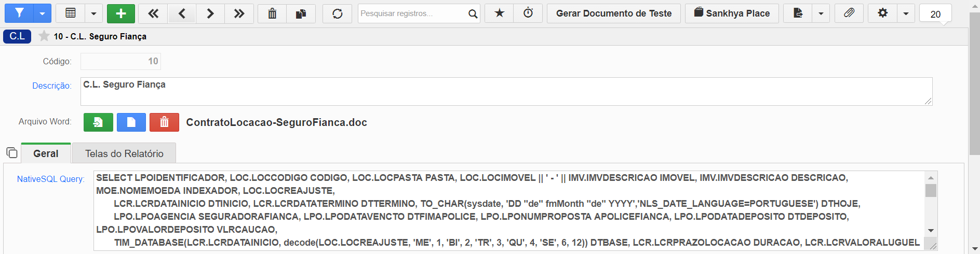This screenshot has width=980, height=254.
Task: Switch to Telas do Relatório tab
Action: pos(124,153)
